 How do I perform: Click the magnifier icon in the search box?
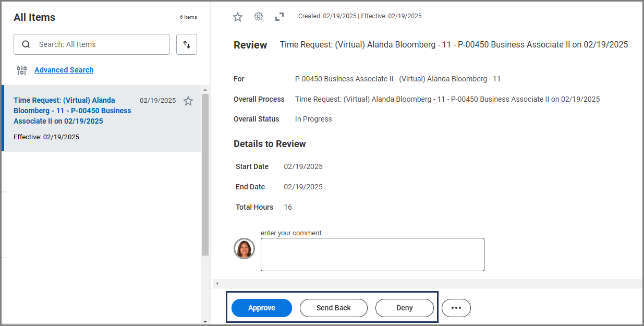click(x=26, y=44)
